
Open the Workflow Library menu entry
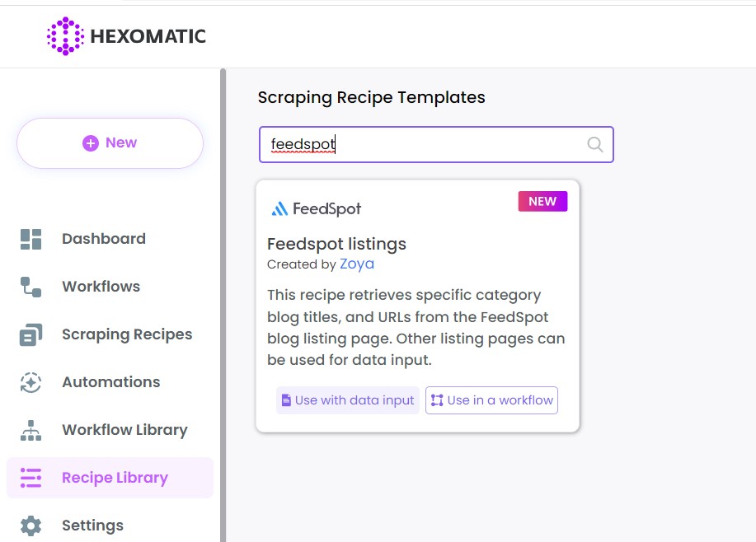coord(124,430)
